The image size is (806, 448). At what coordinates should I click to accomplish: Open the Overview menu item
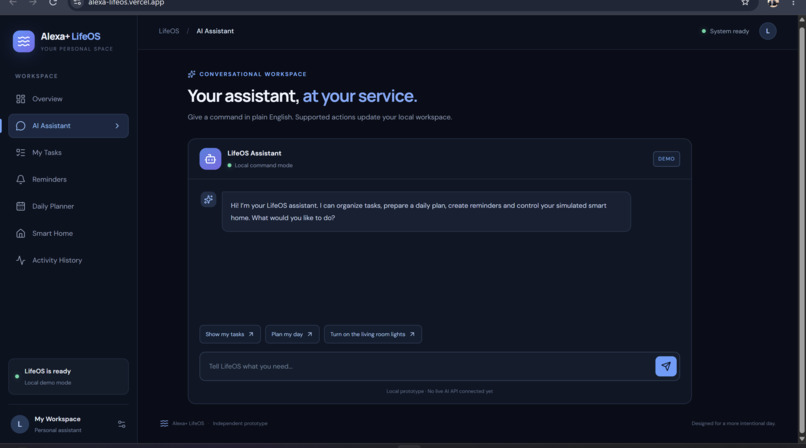[68, 99]
